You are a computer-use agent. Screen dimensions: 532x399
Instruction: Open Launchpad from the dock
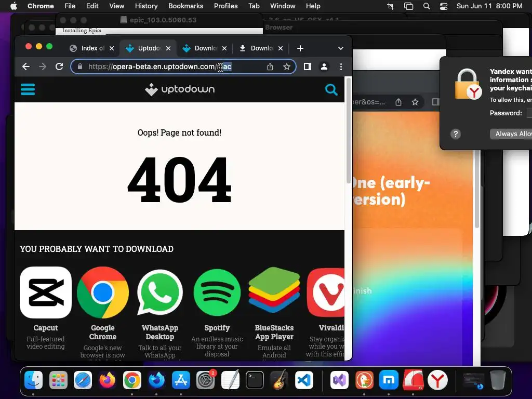58,380
